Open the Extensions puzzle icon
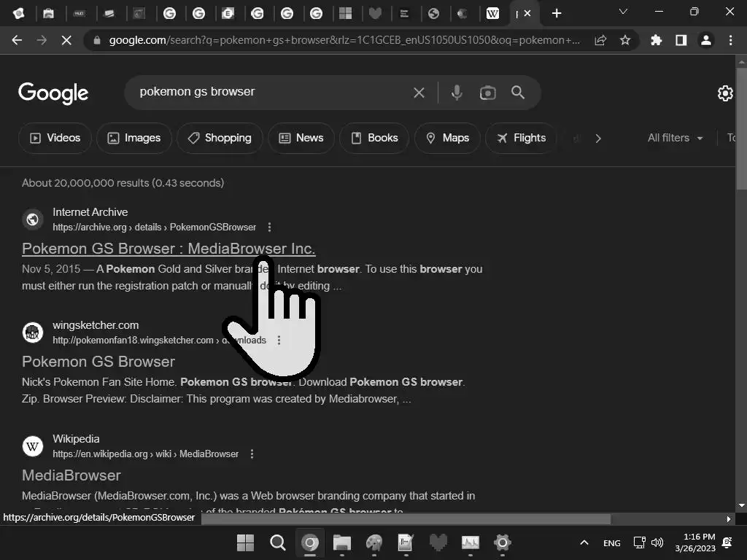747x560 pixels. click(656, 41)
